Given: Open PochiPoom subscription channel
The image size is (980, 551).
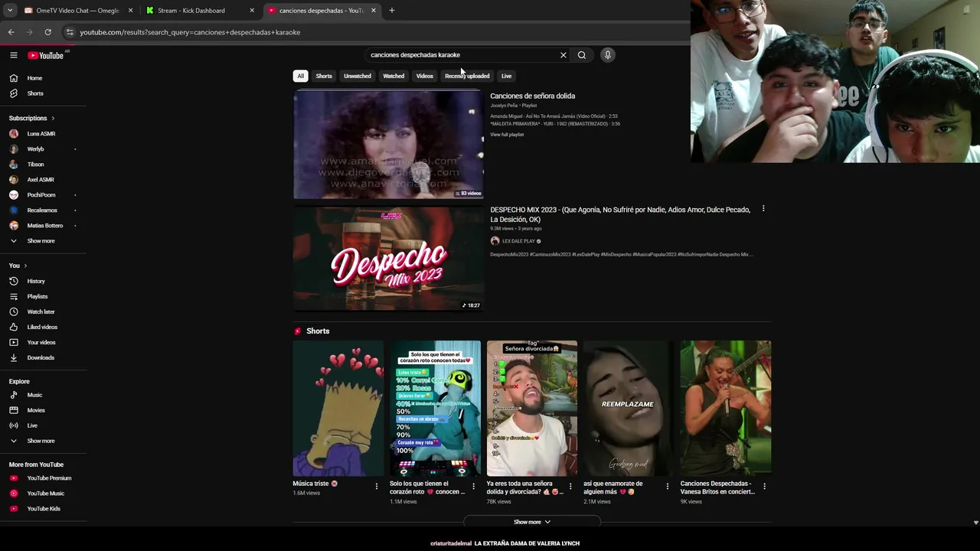Looking at the screenshot, I should [x=41, y=195].
